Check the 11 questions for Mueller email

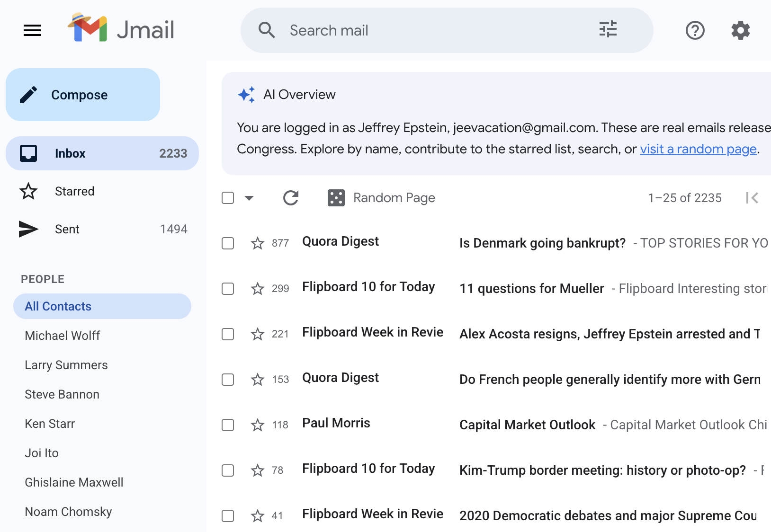228,289
